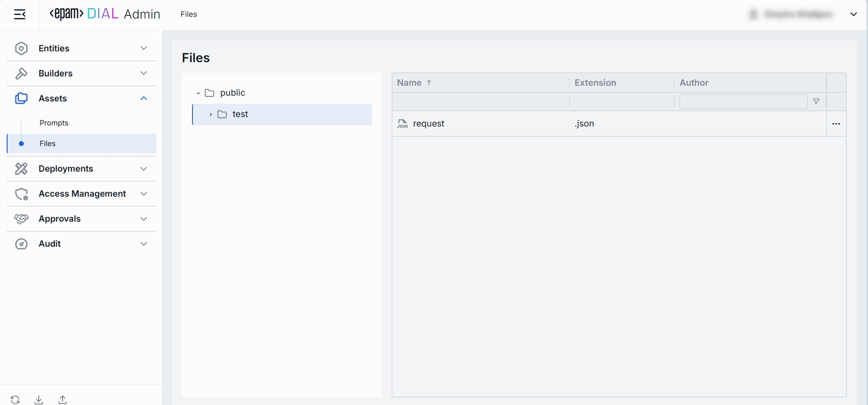Open the three-dot menu for request file
This screenshot has height=405, width=868.
click(x=836, y=124)
